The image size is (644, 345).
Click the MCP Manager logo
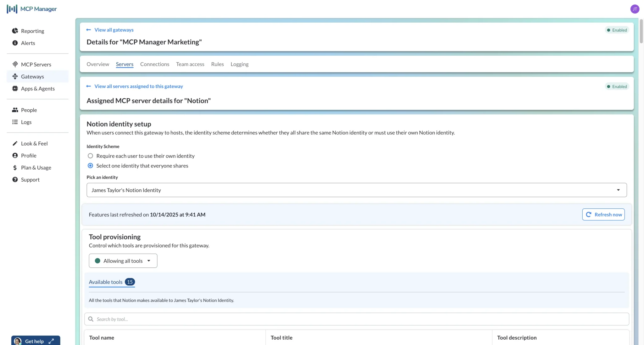31,9
